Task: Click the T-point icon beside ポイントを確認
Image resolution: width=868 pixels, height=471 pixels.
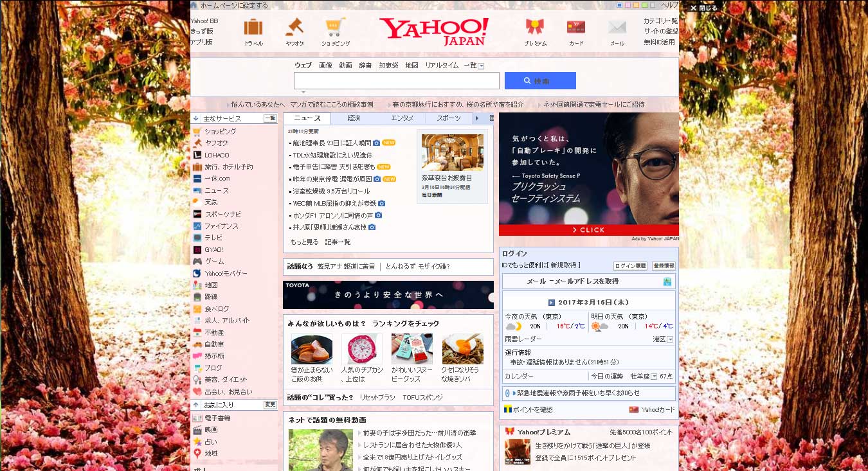Action: [x=507, y=409]
